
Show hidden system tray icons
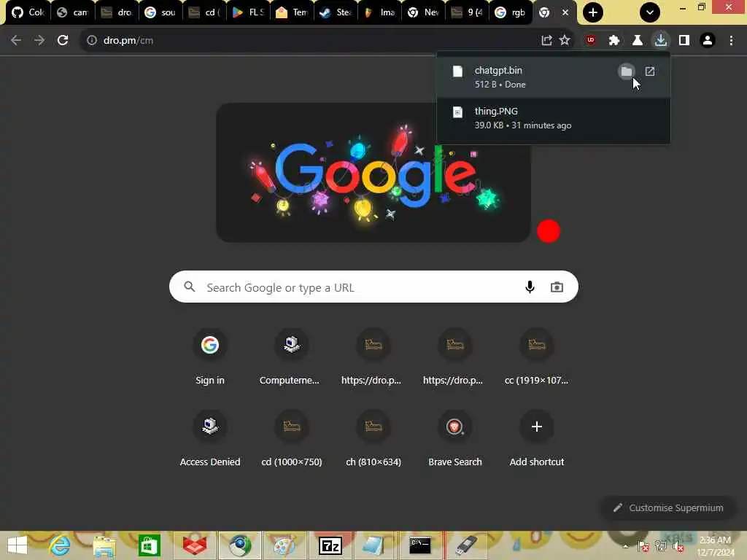tap(625, 546)
